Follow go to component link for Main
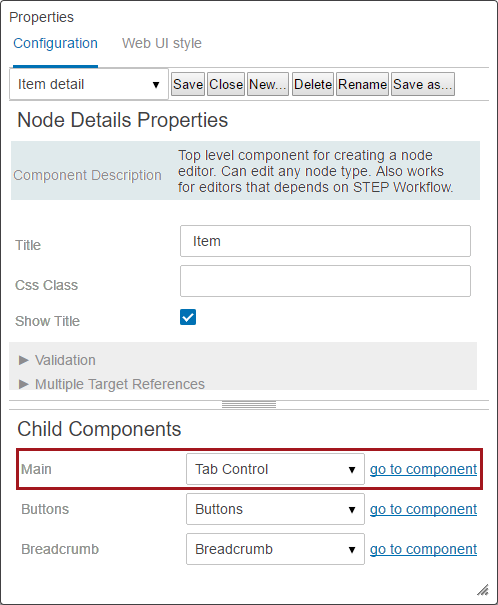 (x=424, y=469)
